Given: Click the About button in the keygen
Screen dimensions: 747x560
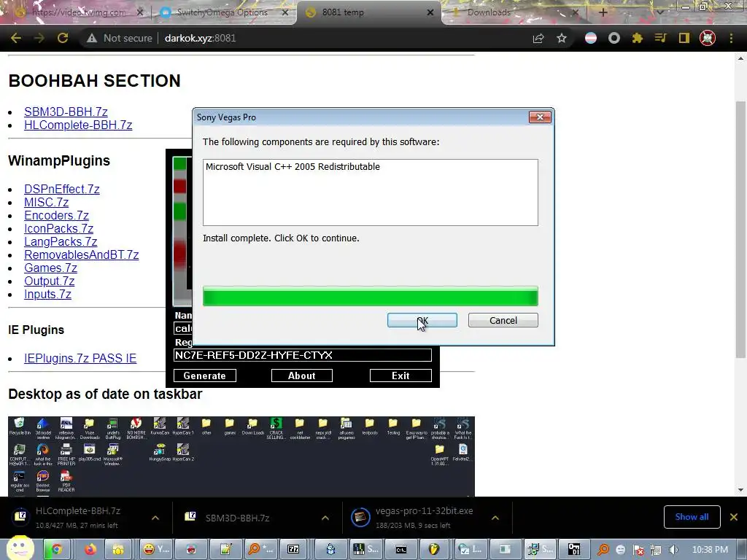Looking at the screenshot, I should pyautogui.click(x=301, y=376).
